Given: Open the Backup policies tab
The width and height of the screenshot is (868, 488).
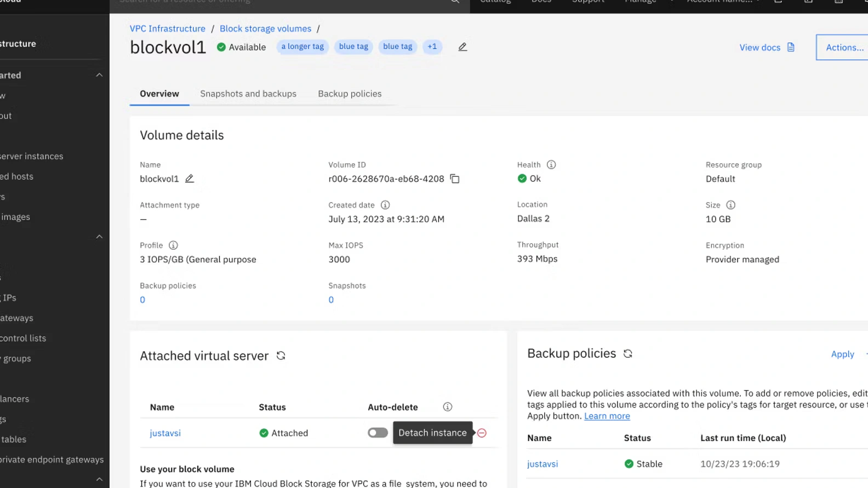Looking at the screenshot, I should point(350,94).
